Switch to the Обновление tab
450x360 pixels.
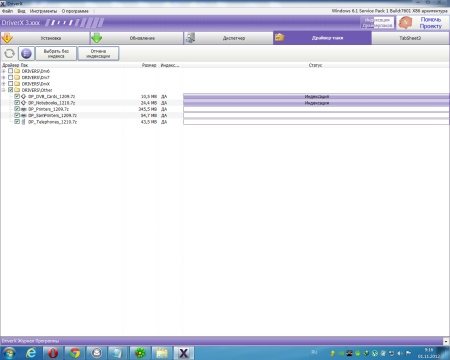137,38
